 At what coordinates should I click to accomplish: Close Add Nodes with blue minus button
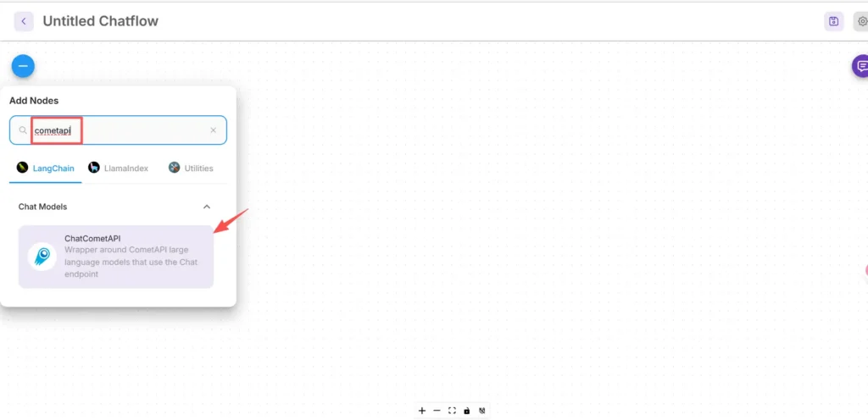pos(23,66)
